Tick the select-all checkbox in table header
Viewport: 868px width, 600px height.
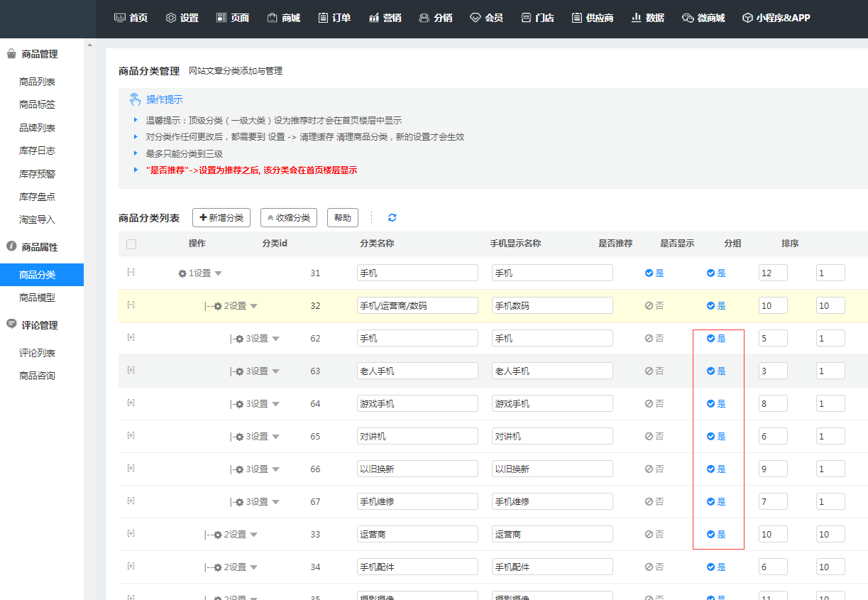pos(131,244)
